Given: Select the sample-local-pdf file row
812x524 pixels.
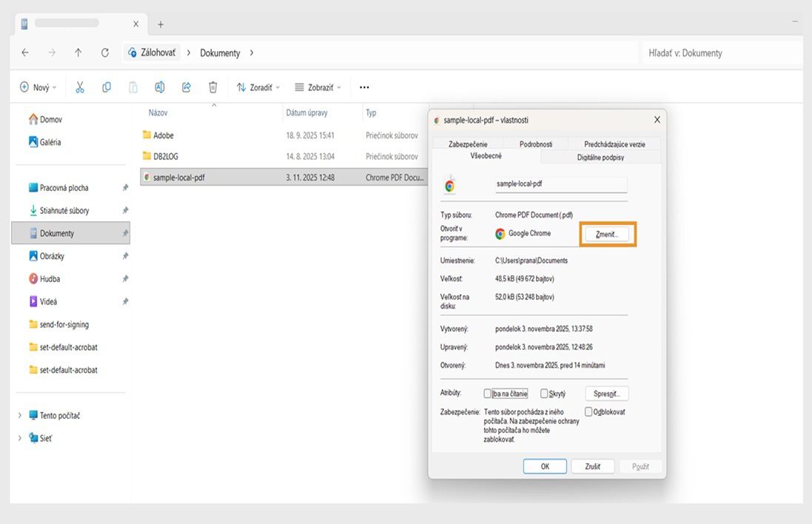Looking at the screenshot, I should (283, 177).
